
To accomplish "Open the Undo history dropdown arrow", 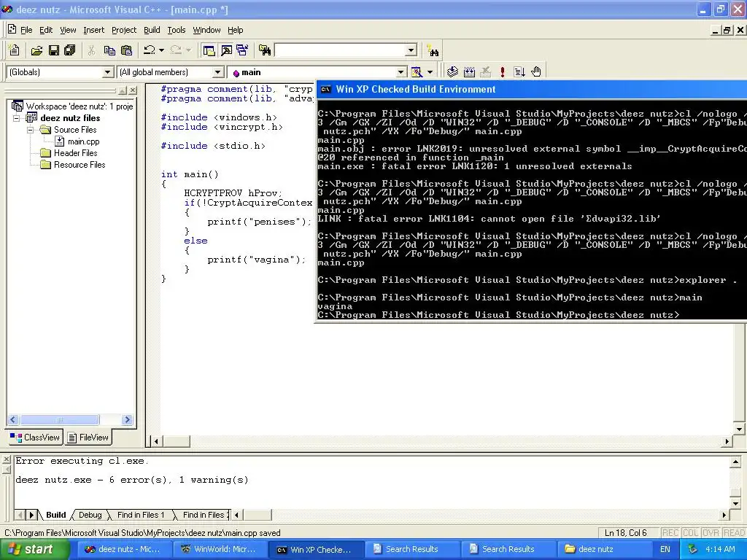I will (161, 50).
